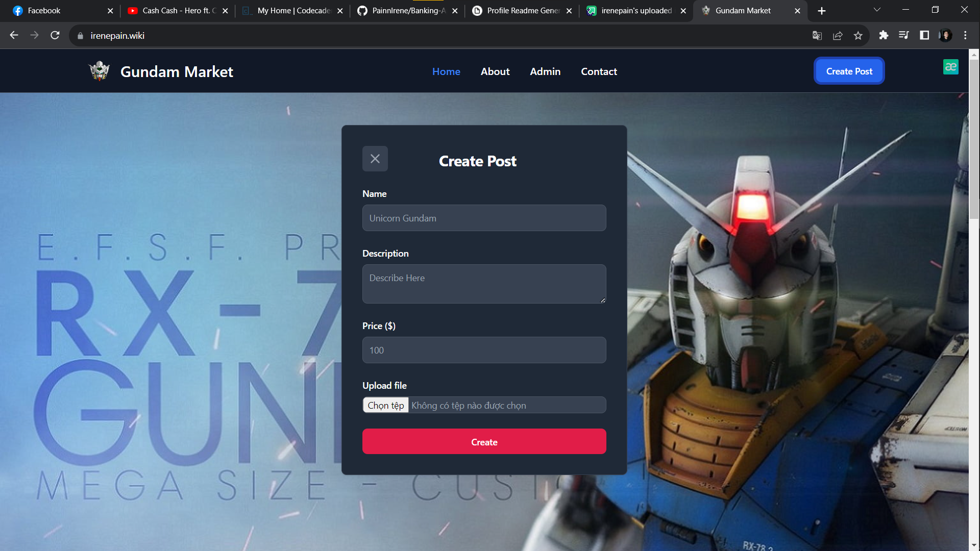980x551 pixels.
Task: View site info lock icon
Action: pyautogui.click(x=80, y=36)
